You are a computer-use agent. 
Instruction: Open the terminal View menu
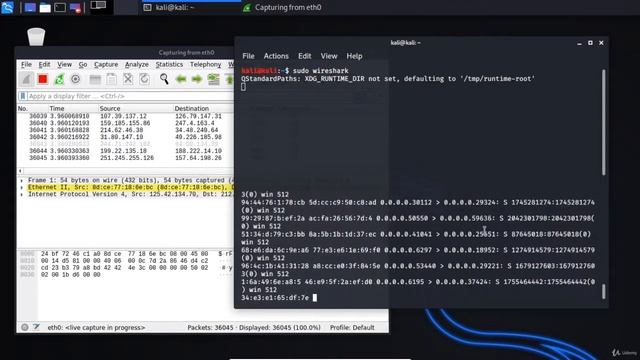[329, 56]
